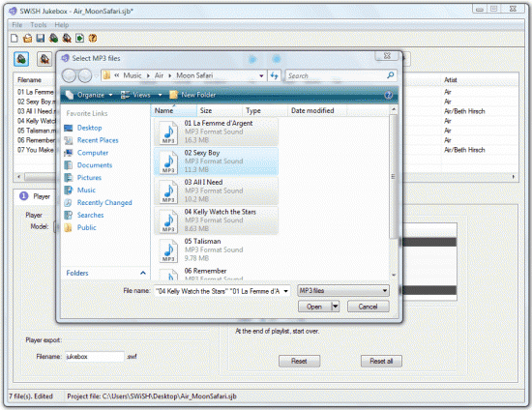Select the 03 All I Need MP3 file

[216, 190]
